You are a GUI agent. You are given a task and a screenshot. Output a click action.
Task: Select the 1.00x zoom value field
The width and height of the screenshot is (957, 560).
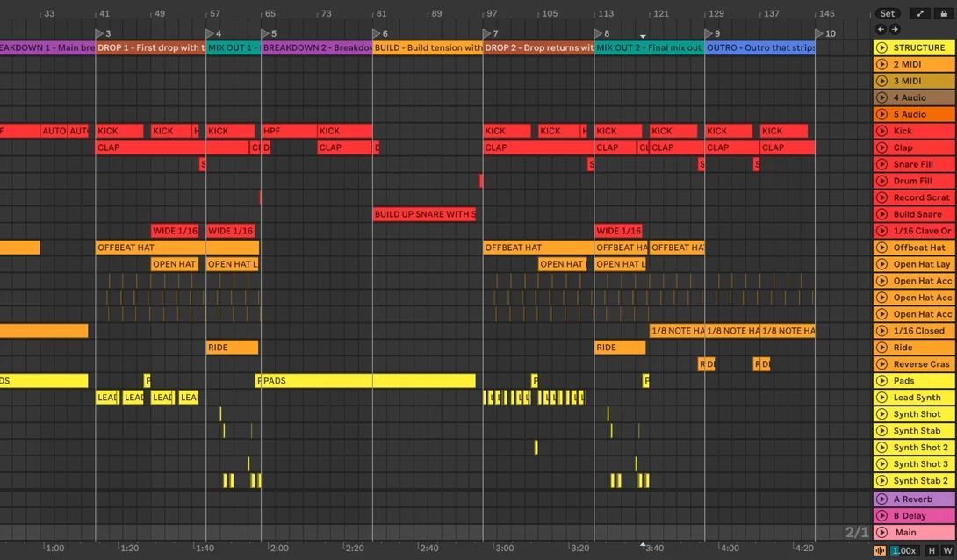[x=903, y=550]
